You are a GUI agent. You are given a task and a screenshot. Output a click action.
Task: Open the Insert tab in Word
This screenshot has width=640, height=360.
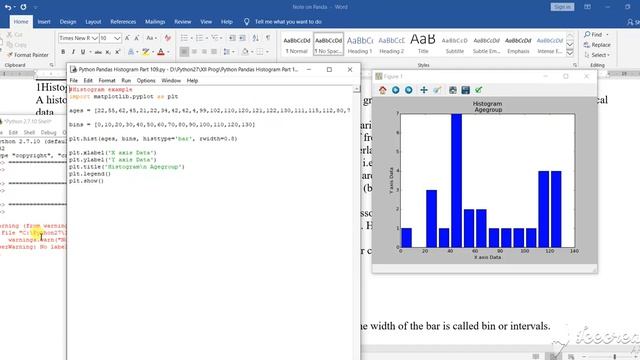click(x=44, y=22)
